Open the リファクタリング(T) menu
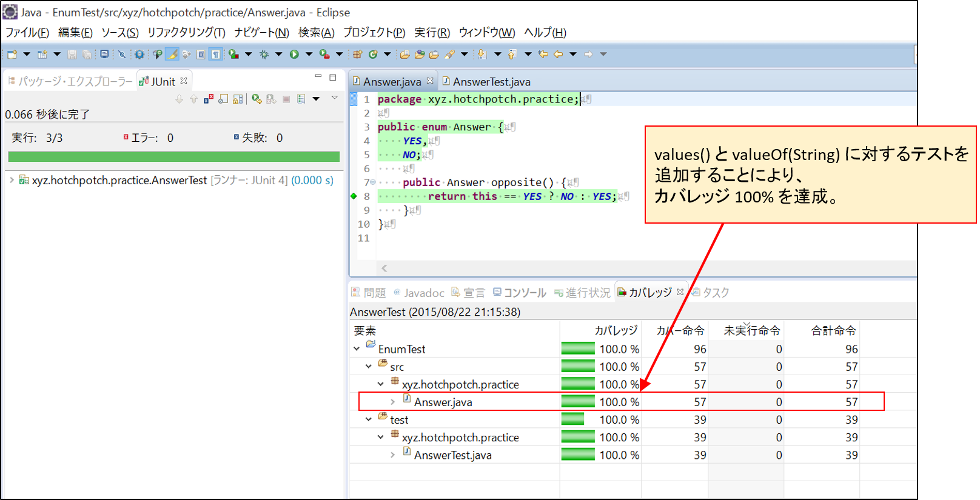The width and height of the screenshot is (980, 500). (x=186, y=33)
